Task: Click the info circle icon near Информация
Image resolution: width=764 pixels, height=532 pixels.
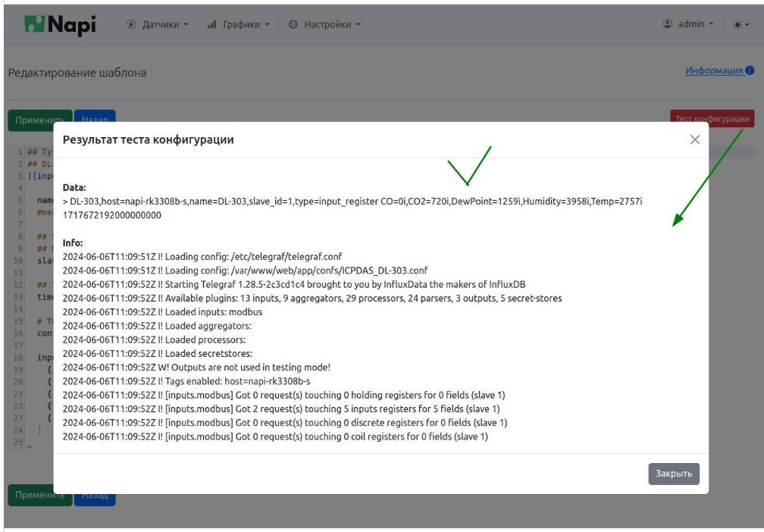Action: pyautogui.click(x=750, y=71)
